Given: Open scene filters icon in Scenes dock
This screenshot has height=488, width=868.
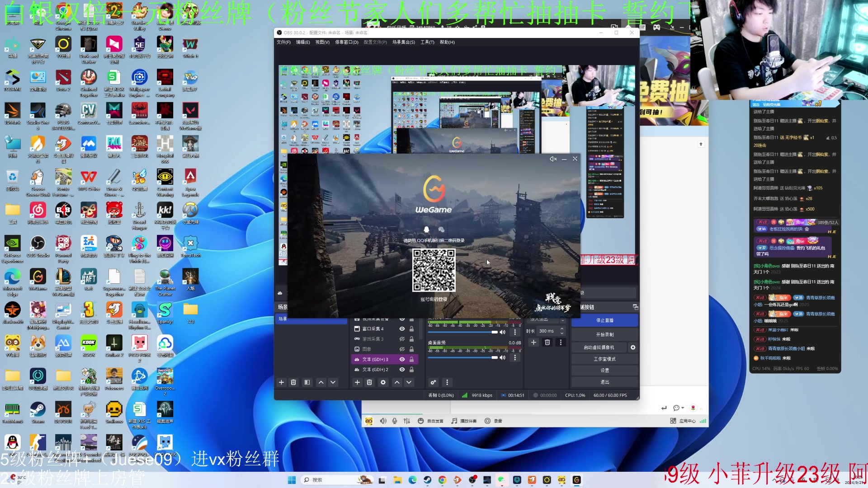Looking at the screenshot, I should click(307, 382).
